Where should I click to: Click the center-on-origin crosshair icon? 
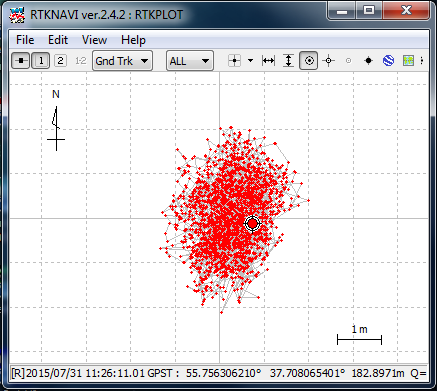tap(234, 61)
